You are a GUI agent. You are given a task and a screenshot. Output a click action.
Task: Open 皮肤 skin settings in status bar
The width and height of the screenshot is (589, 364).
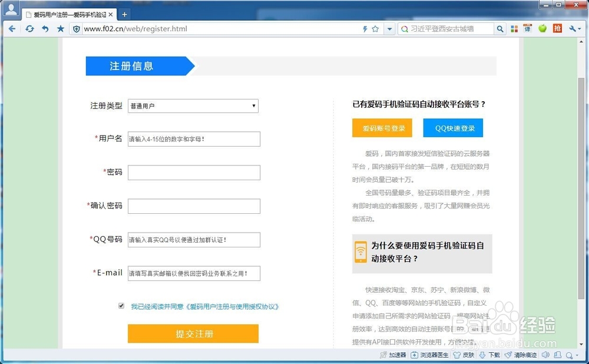tap(464, 355)
